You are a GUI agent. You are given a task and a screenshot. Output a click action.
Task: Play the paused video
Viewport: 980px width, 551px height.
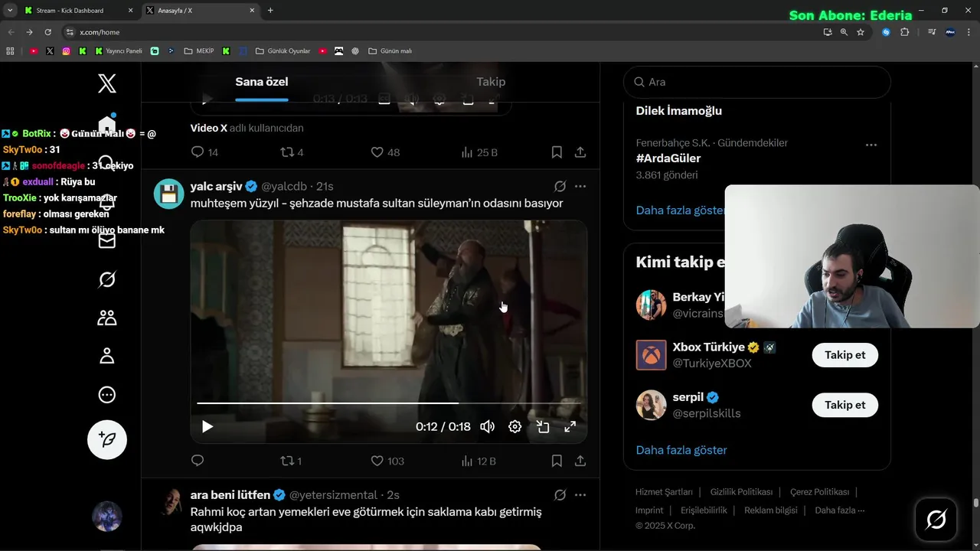[x=207, y=427]
